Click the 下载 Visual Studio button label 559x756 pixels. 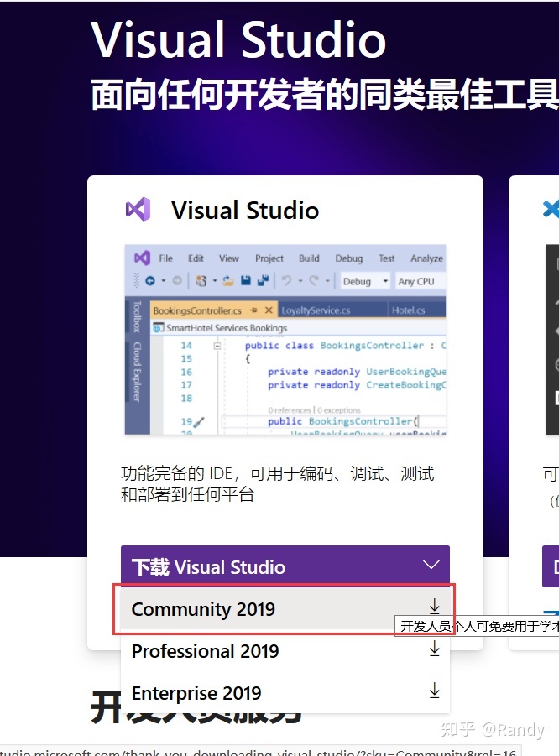click(x=208, y=567)
